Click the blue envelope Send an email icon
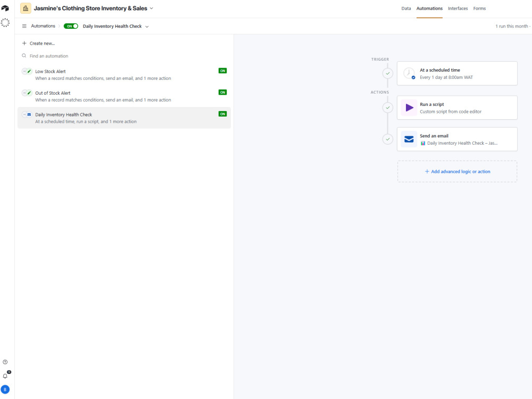The width and height of the screenshot is (532, 399). [x=409, y=139]
